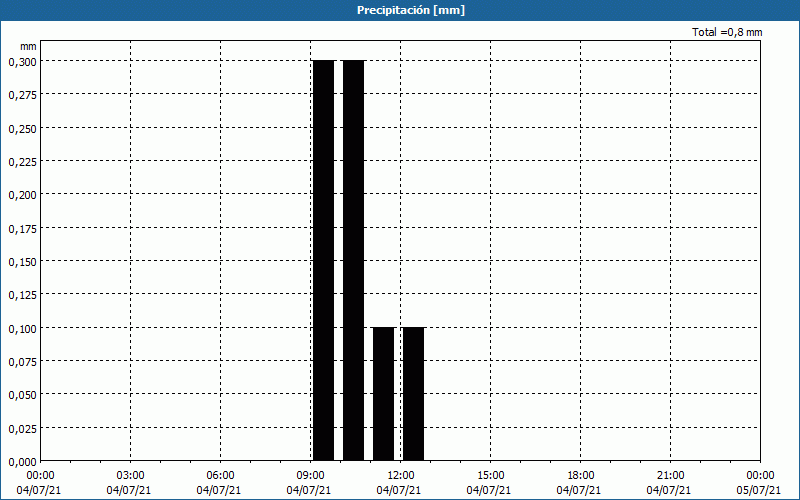Click the 0,075 y-axis label
The image size is (800, 500).
[22, 362]
